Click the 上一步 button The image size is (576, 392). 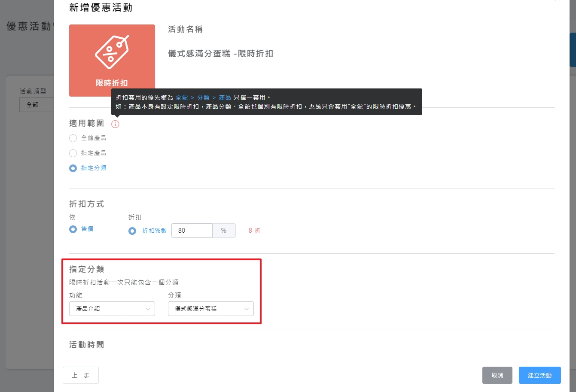(81, 375)
